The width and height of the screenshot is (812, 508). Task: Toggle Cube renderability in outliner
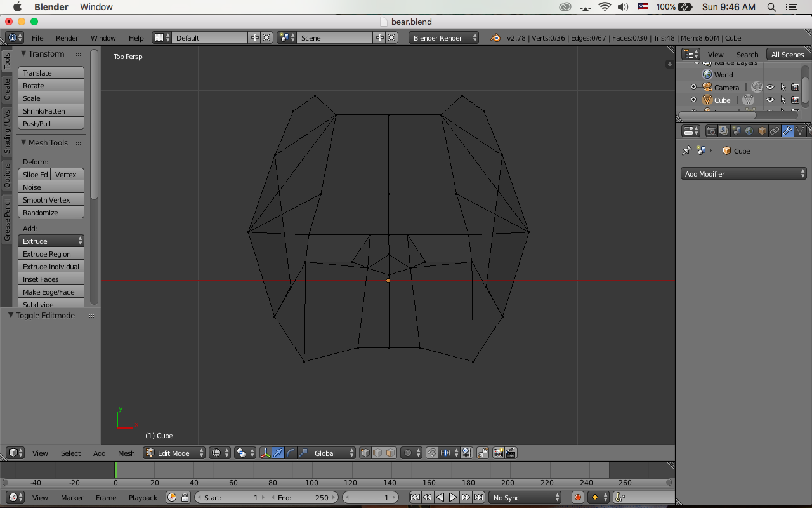(795, 100)
